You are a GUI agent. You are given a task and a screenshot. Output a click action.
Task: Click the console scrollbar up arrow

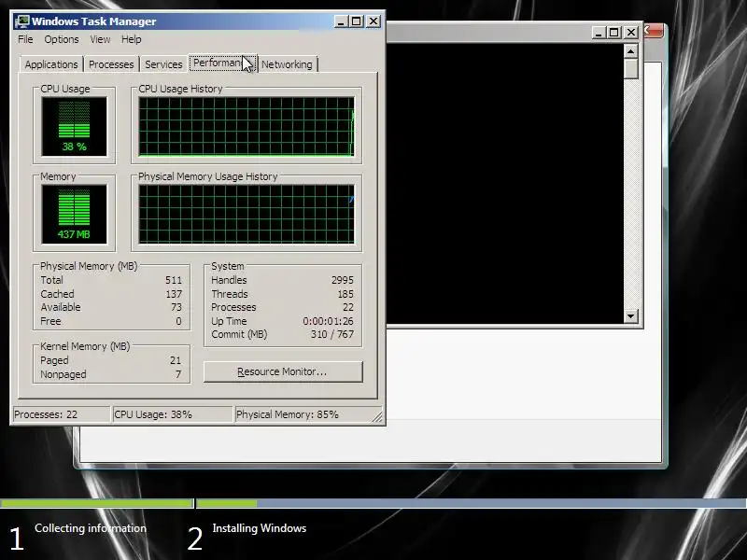point(631,51)
